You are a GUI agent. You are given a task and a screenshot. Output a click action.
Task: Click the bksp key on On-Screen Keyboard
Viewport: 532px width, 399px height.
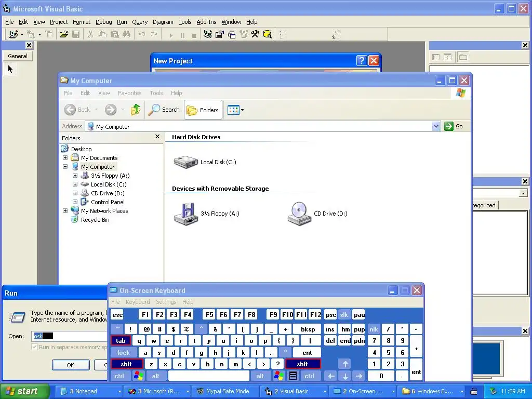pos(308,329)
